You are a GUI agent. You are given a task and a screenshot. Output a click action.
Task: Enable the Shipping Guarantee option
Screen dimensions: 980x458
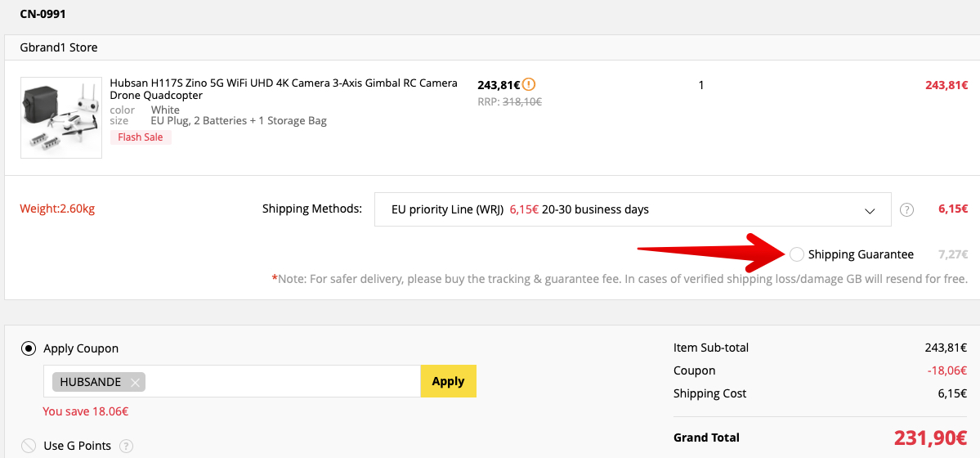point(797,254)
